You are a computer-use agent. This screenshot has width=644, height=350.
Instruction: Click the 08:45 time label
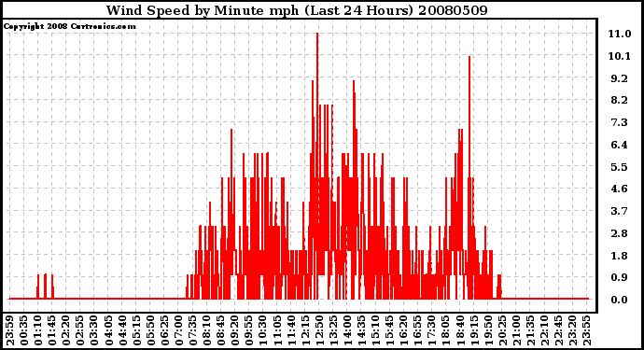[x=220, y=330]
